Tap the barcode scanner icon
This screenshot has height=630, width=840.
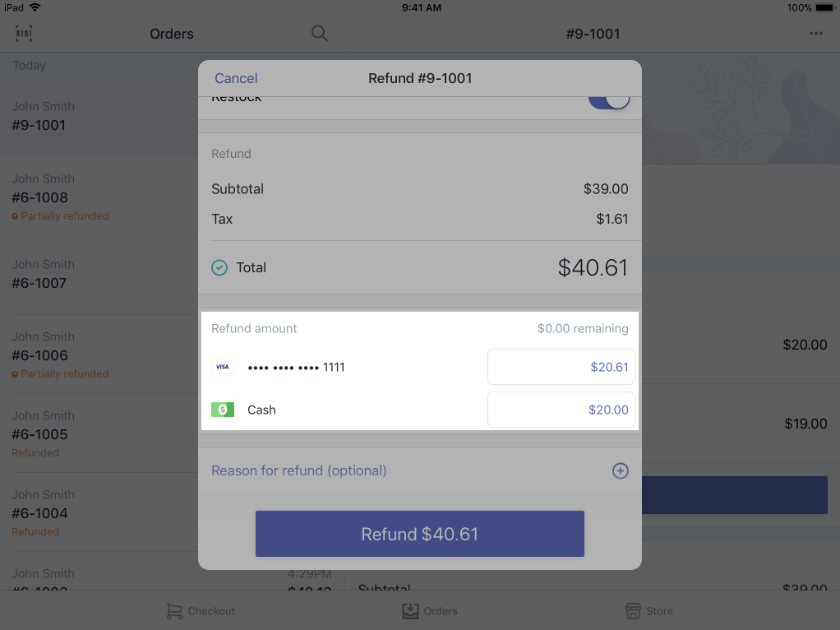point(24,33)
